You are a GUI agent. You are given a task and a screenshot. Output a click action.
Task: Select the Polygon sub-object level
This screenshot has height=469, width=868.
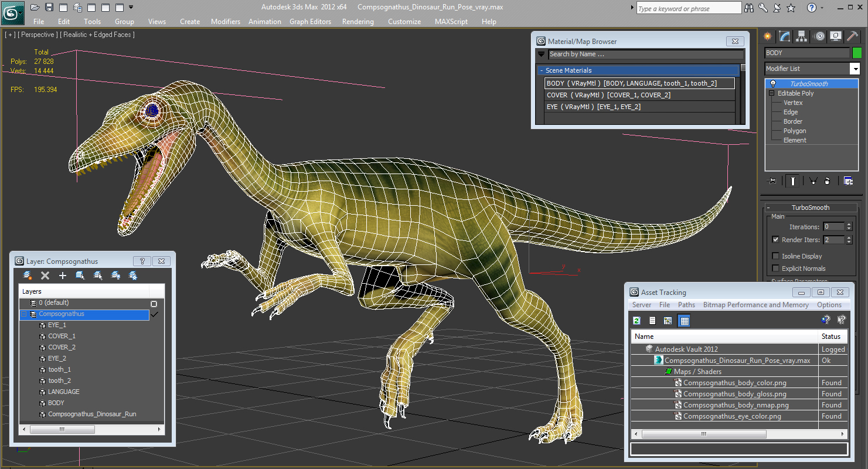coord(795,131)
